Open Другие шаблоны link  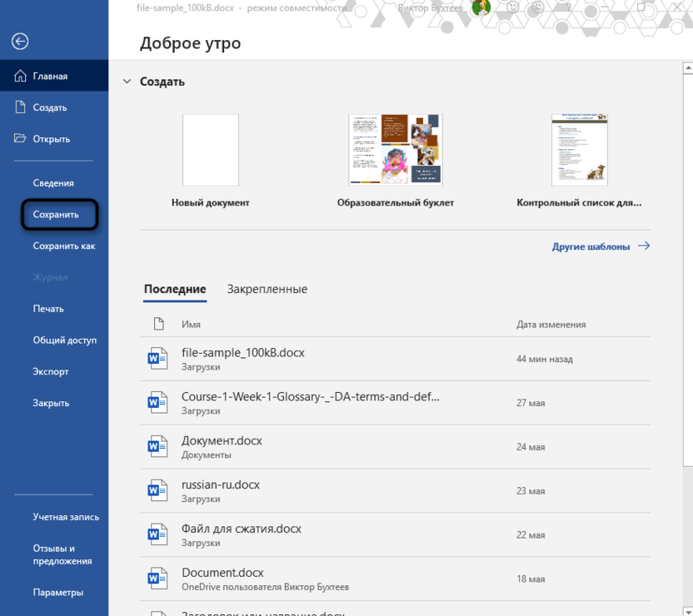pyautogui.click(x=601, y=246)
